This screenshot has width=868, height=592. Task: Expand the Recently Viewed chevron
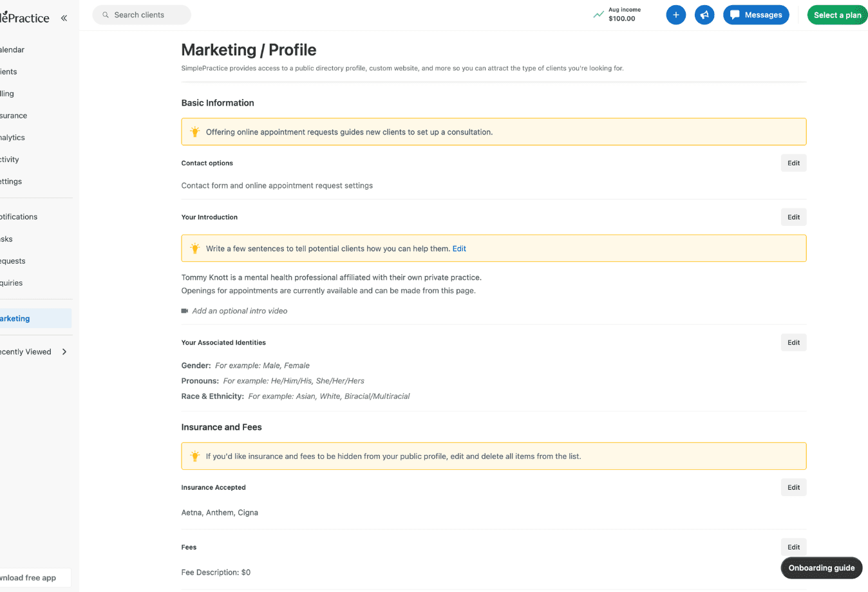pyautogui.click(x=64, y=352)
